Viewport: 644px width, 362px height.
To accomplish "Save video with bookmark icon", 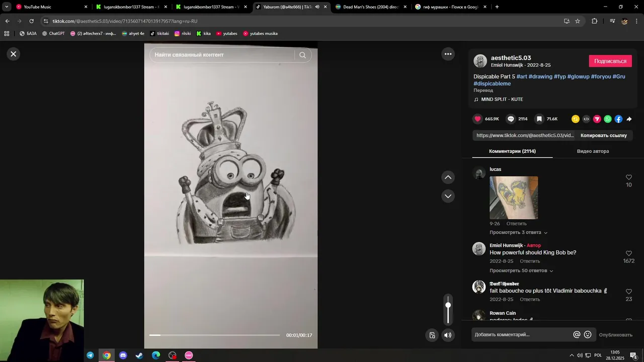I will tap(539, 119).
